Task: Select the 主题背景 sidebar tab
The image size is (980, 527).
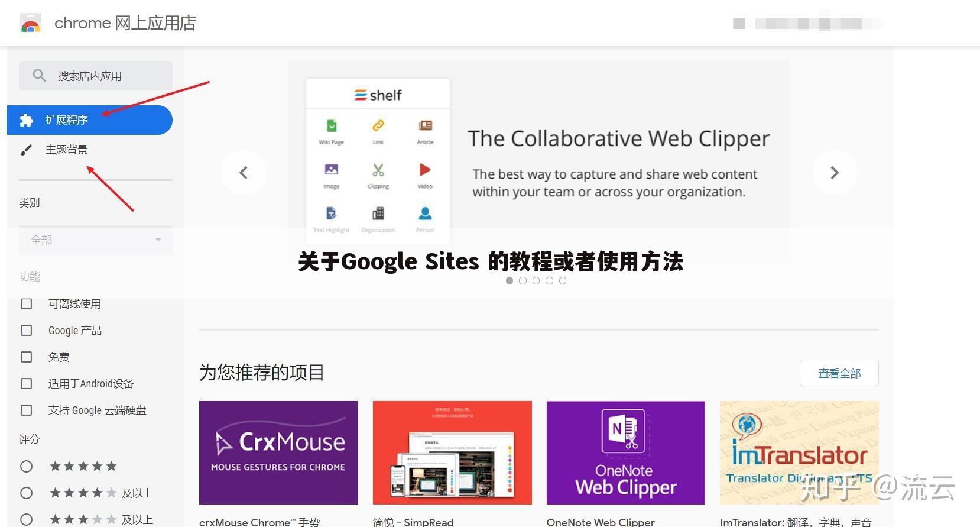Action: [90, 150]
